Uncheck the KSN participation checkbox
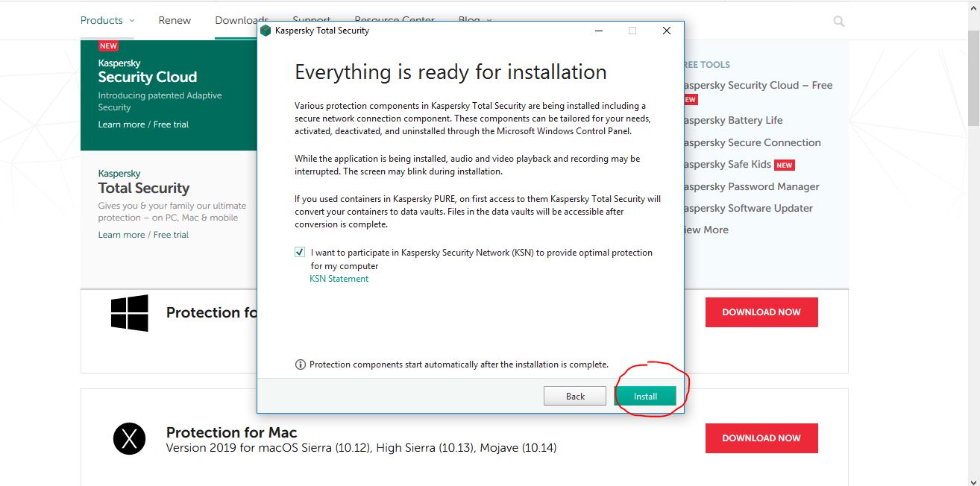980x486 pixels. (x=300, y=253)
